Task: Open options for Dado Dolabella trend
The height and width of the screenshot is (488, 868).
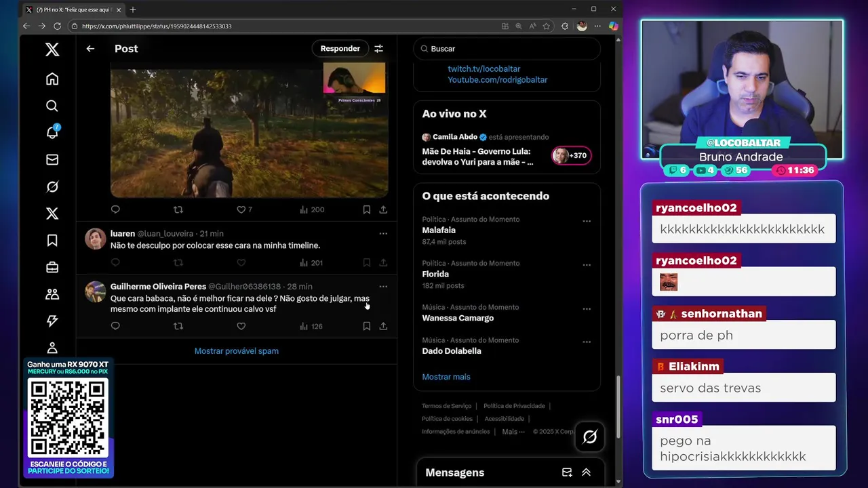Action: click(x=587, y=342)
